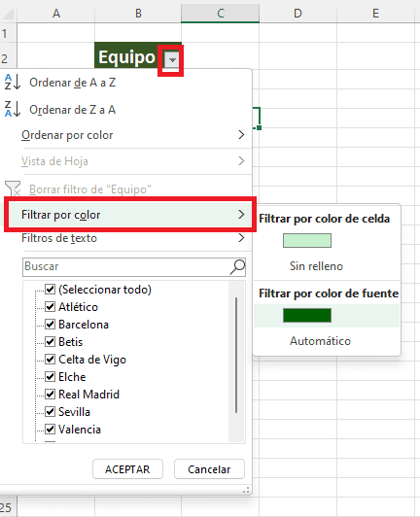This screenshot has width=420, height=517.
Task: Toggle the Celta de Vigo checkbox
Action: point(50,359)
